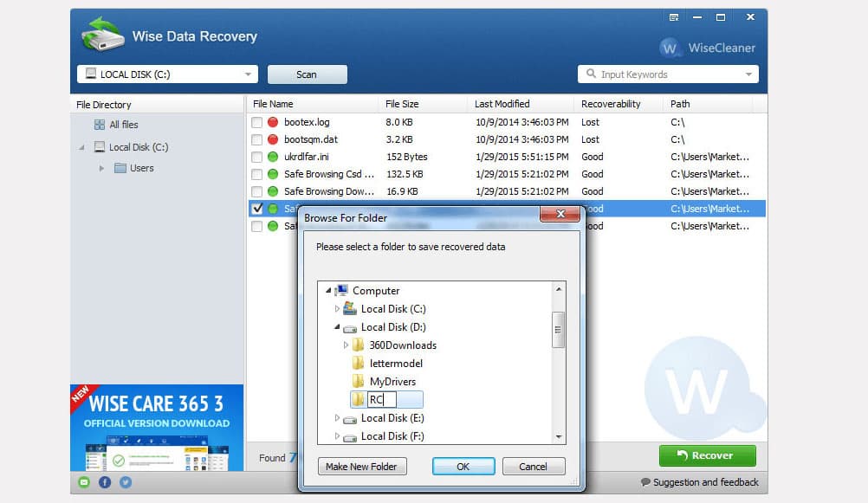
Task: Open Facebook via the blue icon
Action: click(105, 482)
